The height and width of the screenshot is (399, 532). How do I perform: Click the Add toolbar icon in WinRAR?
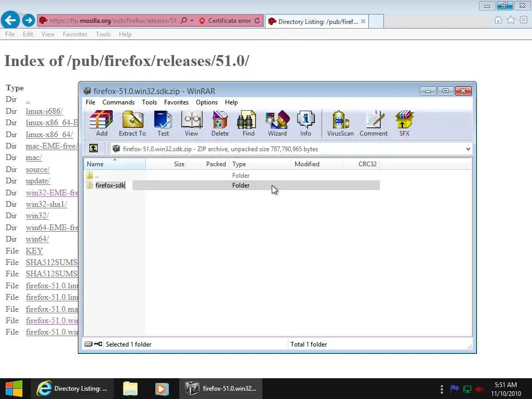[101, 124]
